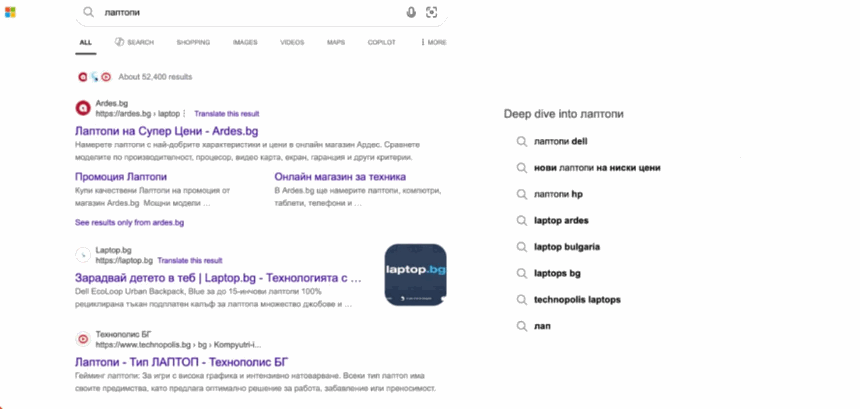Image resolution: width=860 pixels, height=409 pixels.
Task: Search suggestion laptop bulgaria
Action: pyautogui.click(x=567, y=247)
